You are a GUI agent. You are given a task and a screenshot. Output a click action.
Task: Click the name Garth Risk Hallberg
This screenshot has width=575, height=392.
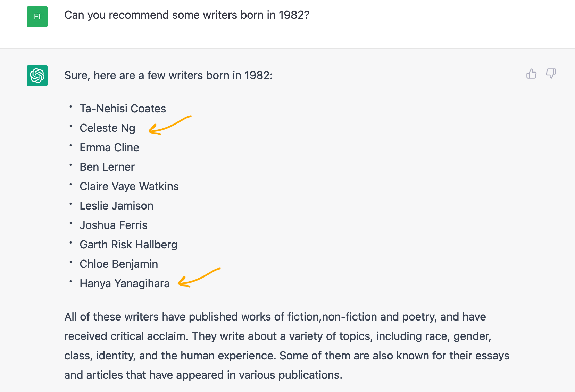pyautogui.click(x=128, y=245)
